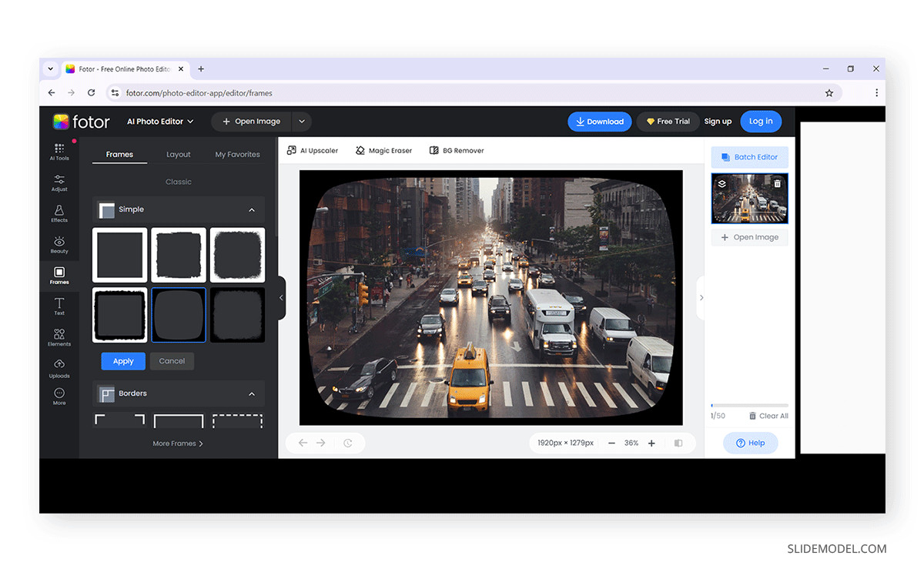Screen dimensions: 924x572
Task: Collapse the Simple frames section
Action: tap(252, 209)
